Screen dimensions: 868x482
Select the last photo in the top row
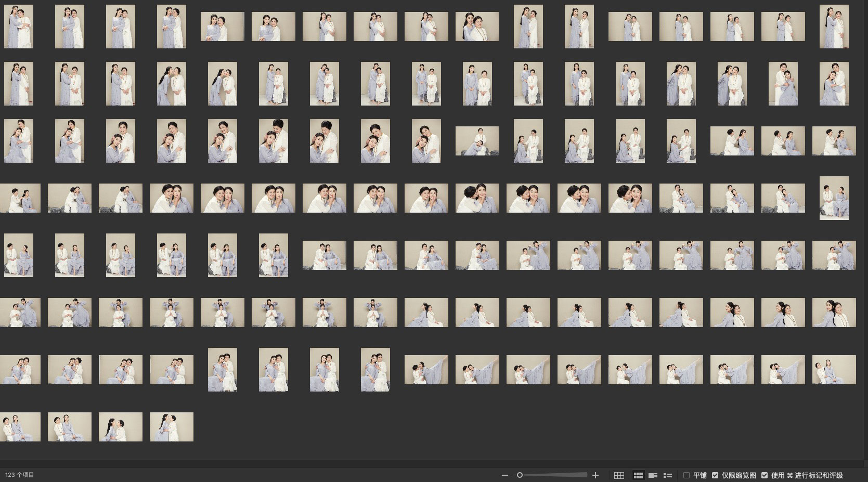[x=834, y=27]
